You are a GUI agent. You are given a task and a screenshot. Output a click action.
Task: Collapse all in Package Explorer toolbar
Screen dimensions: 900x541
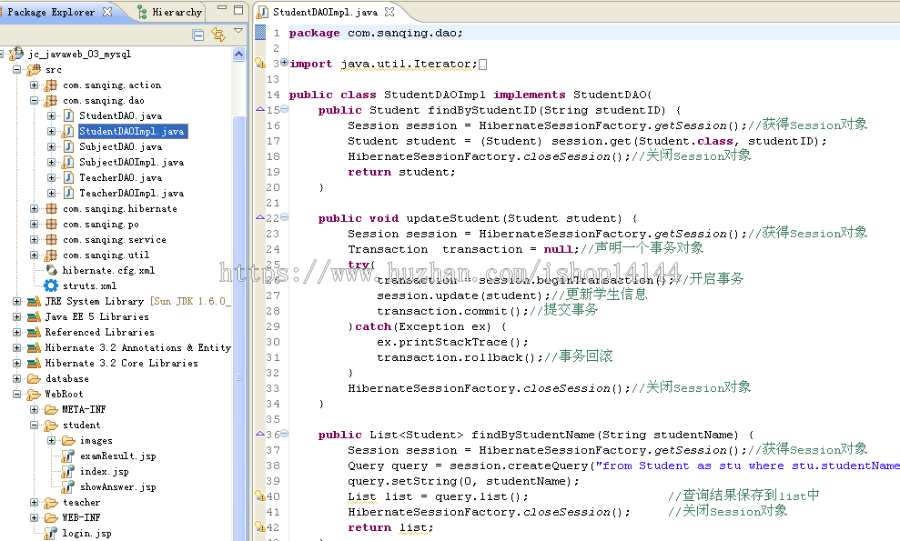[x=198, y=35]
